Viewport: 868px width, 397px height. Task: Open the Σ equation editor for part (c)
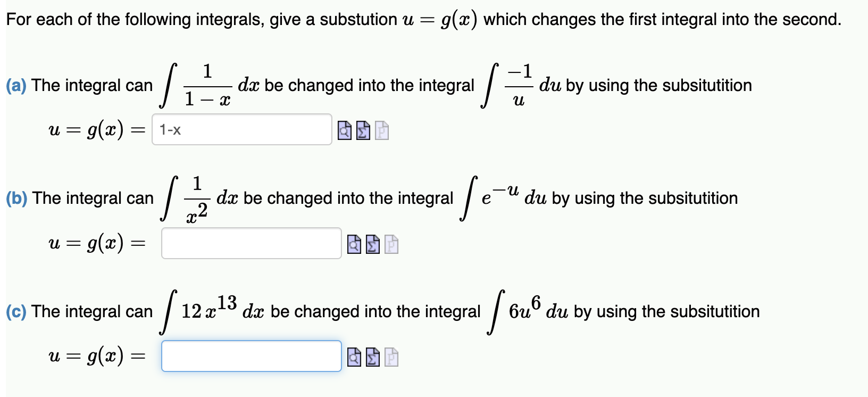[372, 357]
